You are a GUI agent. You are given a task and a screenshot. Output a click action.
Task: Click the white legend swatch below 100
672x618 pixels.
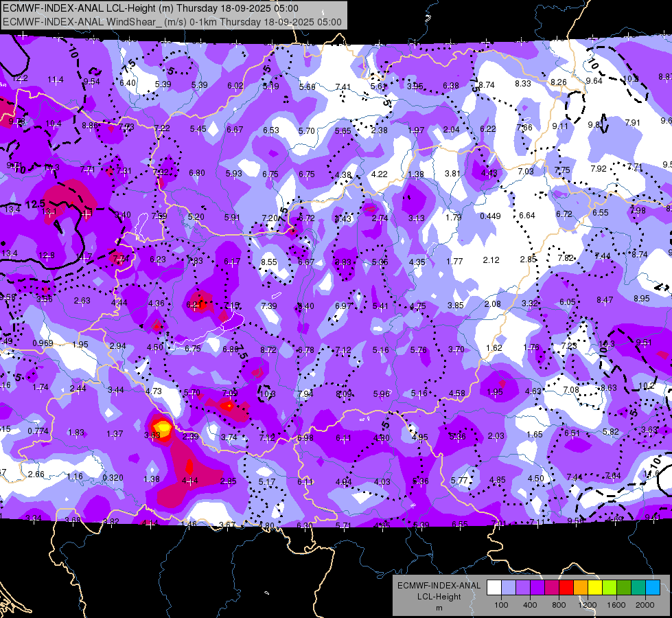pyautogui.click(x=494, y=587)
